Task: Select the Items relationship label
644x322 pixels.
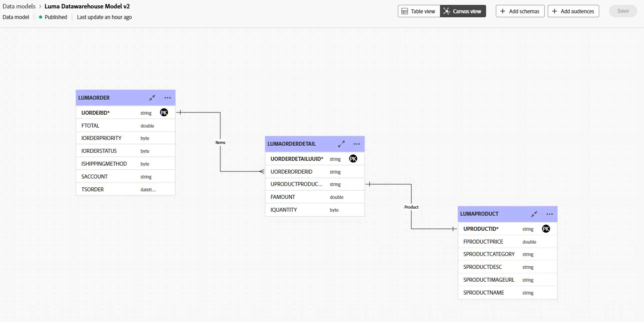Action: [x=220, y=143]
